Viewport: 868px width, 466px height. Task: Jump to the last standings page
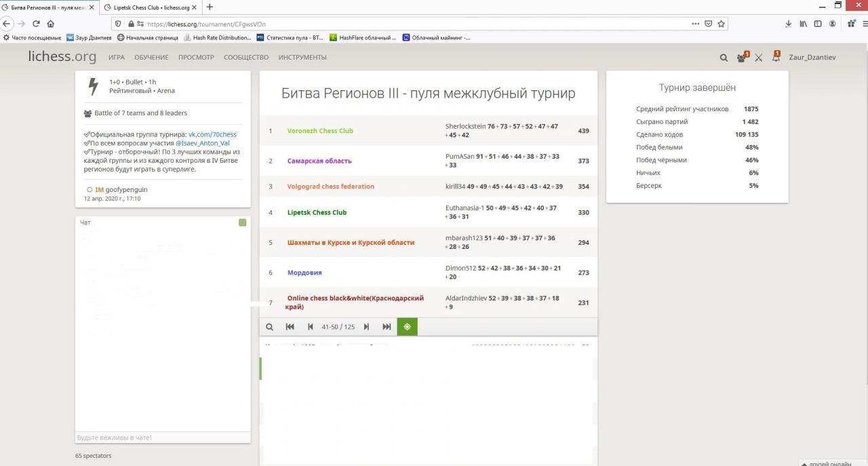[387, 327]
